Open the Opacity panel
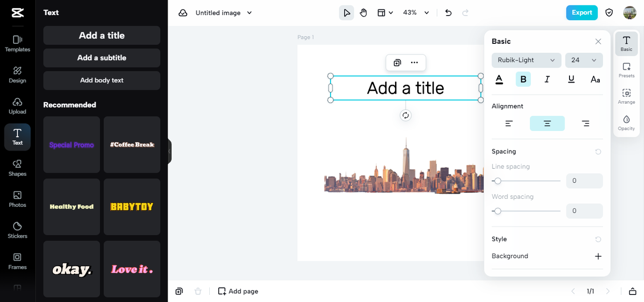Image resolution: width=644 pixels, height=302 pixels. point(626,122)
